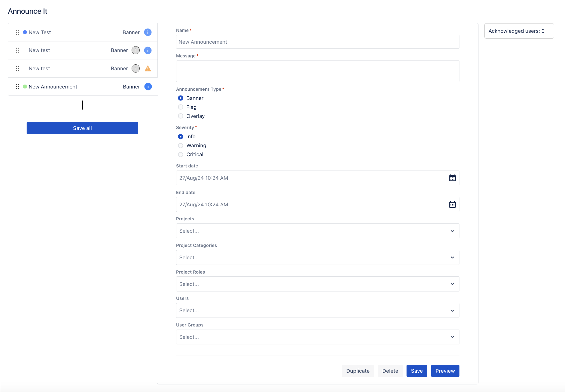Viewport: 565px width, 392px height.
Task: Choose Warning severity
Action: click(181, 145)
